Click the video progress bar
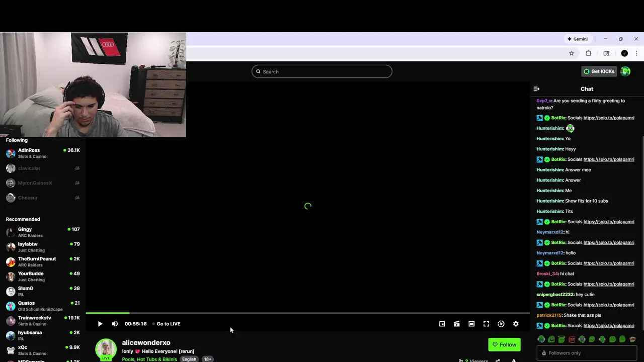Screen dimensions: 644x362 click(308, 313)
